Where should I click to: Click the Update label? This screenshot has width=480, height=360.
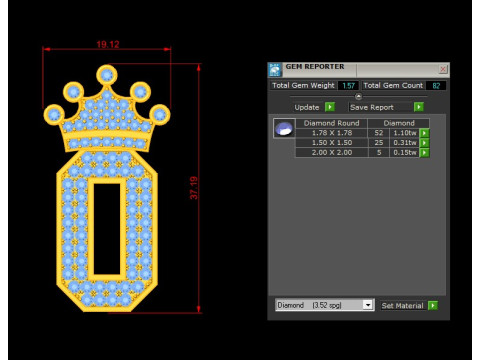[307, 107]
